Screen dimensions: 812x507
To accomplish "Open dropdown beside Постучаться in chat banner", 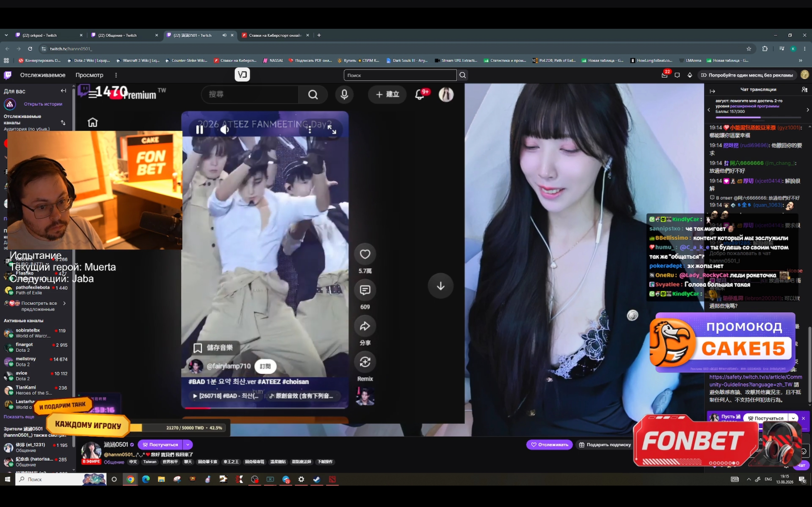I will click(793, 418).
